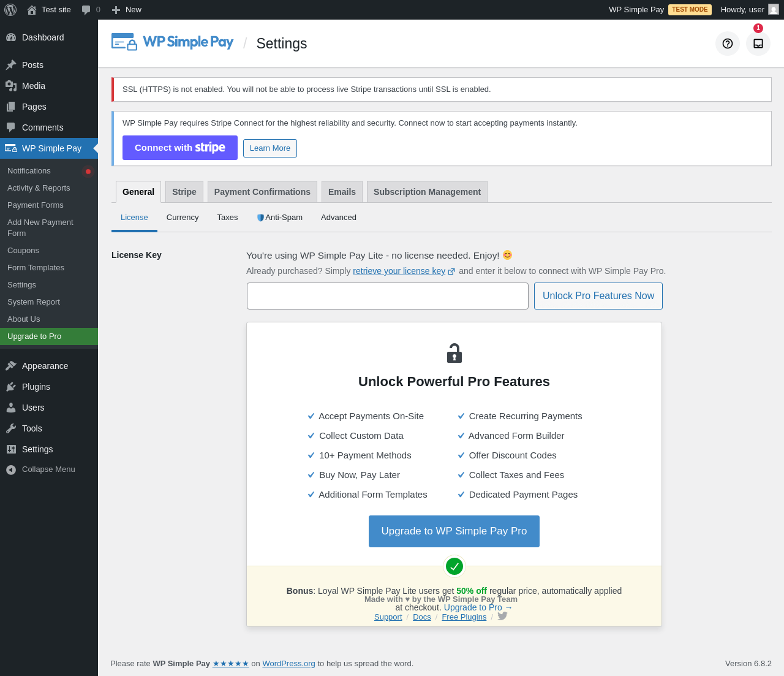The image size is (784, 676).
Task: Click Unlock Pro Features Now button
Action: click(598, 296)
